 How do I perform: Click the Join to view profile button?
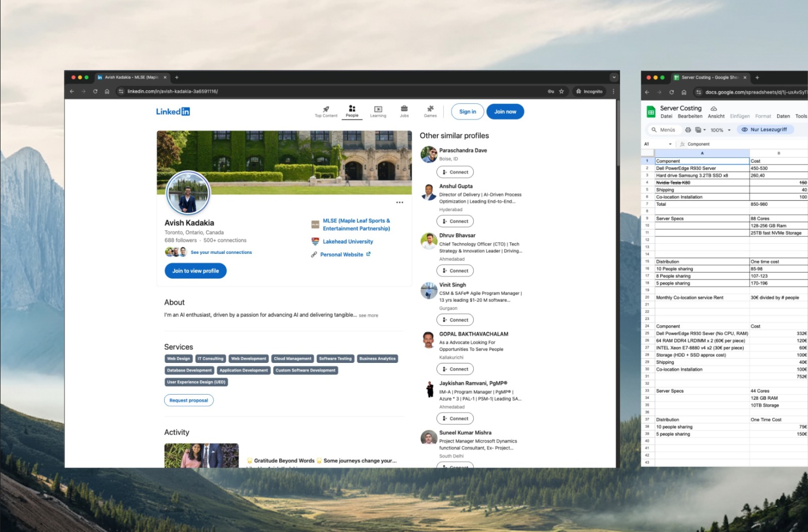pos(195,271)
